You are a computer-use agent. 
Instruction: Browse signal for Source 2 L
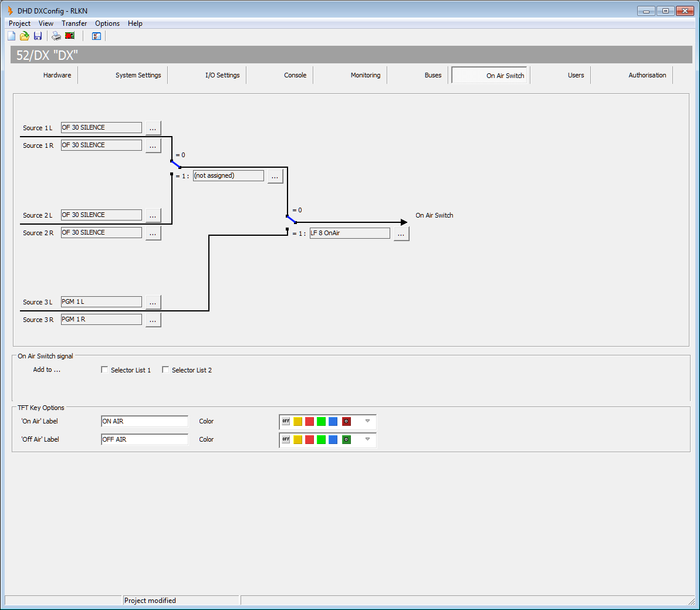tap(153, 215)
